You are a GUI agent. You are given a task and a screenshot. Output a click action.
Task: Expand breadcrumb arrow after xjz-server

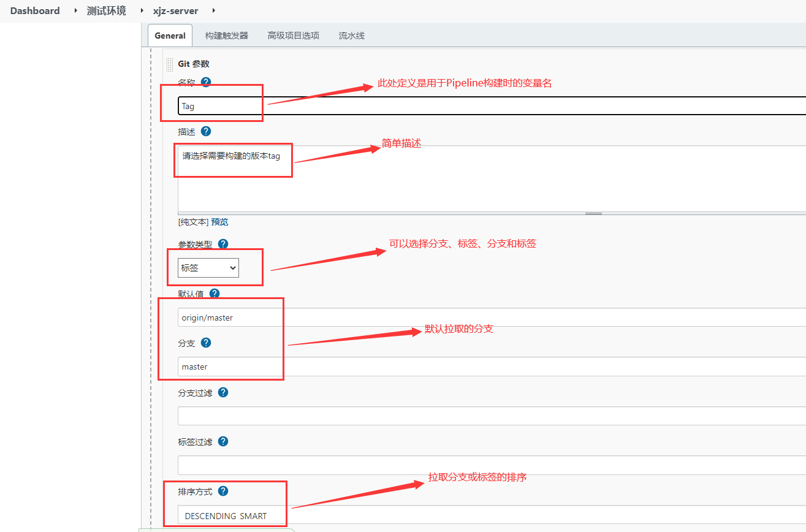(x=213, y=10)
